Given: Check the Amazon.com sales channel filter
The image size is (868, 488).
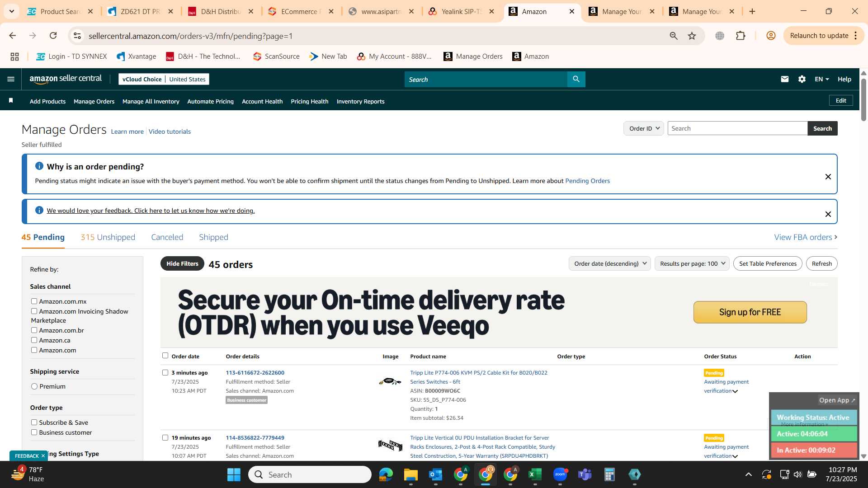Looking at the screenshot, I should click(x=34, y=350).
